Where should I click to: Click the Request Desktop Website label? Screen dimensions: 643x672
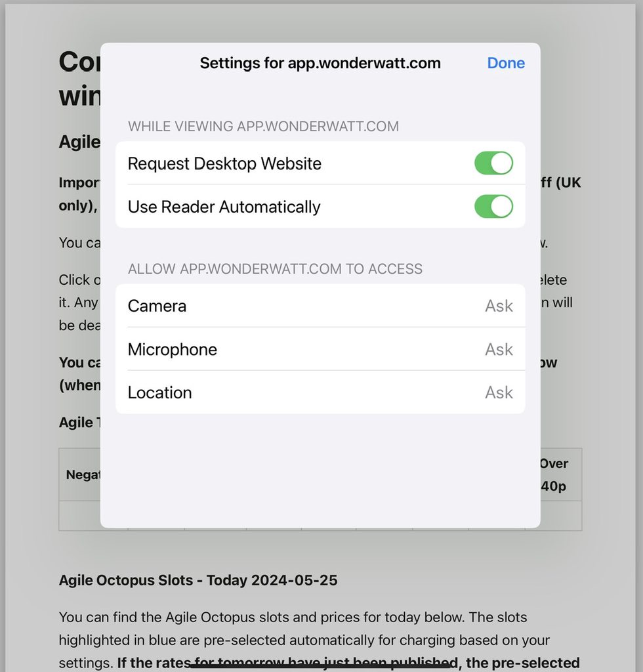[224, 163]
